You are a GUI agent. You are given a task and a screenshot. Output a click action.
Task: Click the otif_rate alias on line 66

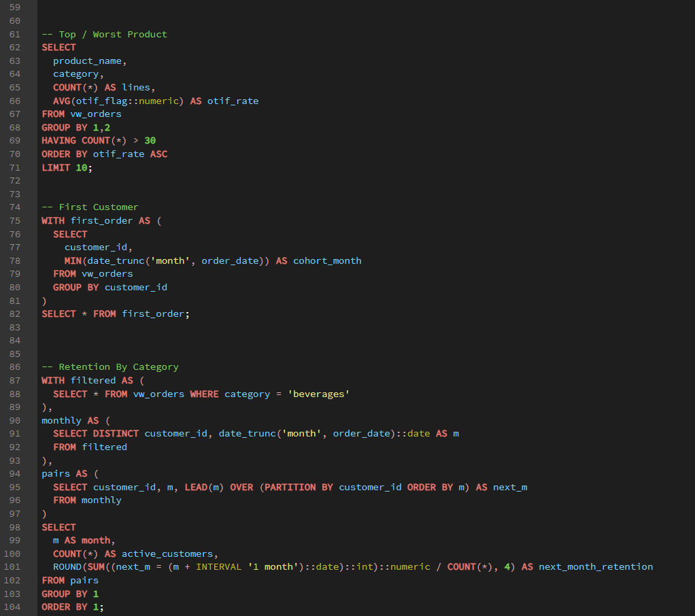point(233,101)
